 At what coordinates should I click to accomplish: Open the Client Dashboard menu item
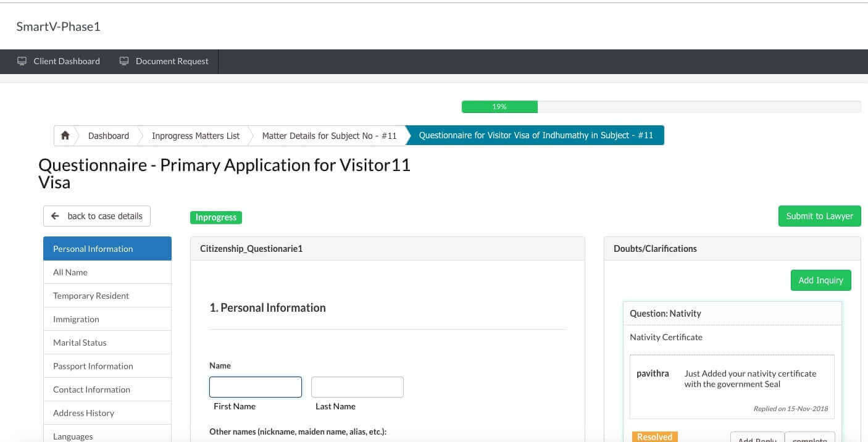59,61
